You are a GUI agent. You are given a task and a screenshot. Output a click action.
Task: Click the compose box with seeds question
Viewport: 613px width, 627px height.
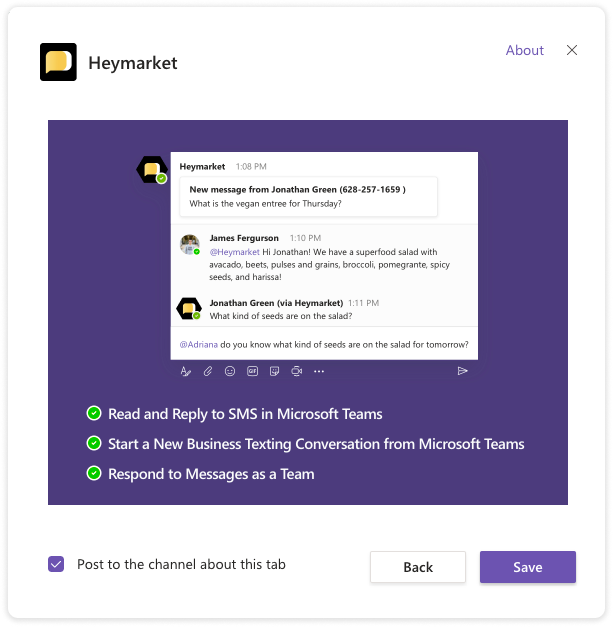(324, 344)
